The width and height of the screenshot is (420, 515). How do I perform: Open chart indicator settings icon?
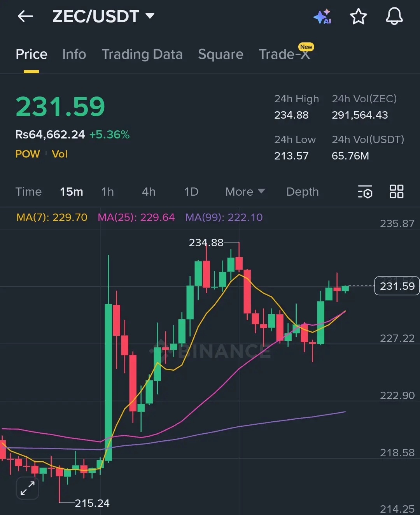coord(365,192)
